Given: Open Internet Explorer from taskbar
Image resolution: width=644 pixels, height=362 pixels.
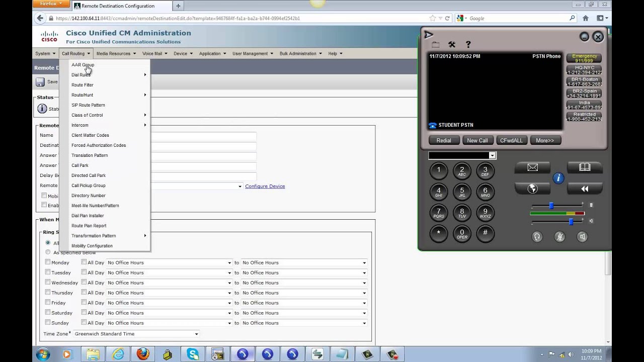Looking at the screenshot, I should coord(118,354).
